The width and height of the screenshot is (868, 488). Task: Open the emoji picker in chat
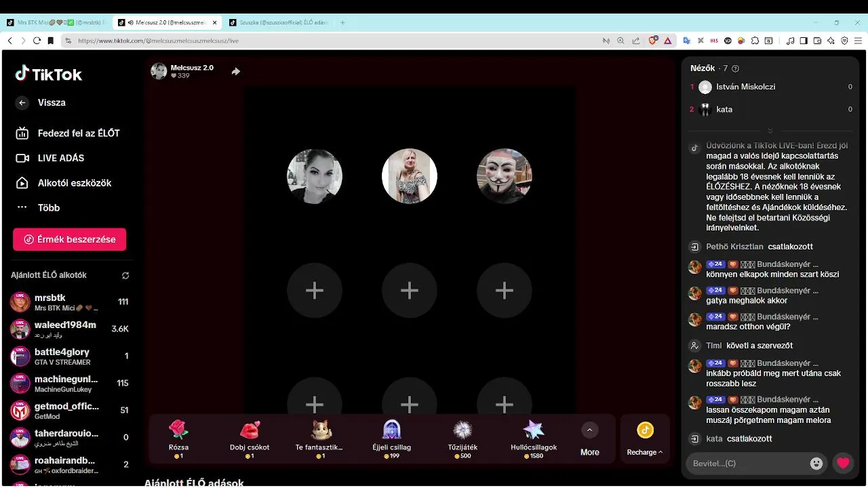[816, 464]
